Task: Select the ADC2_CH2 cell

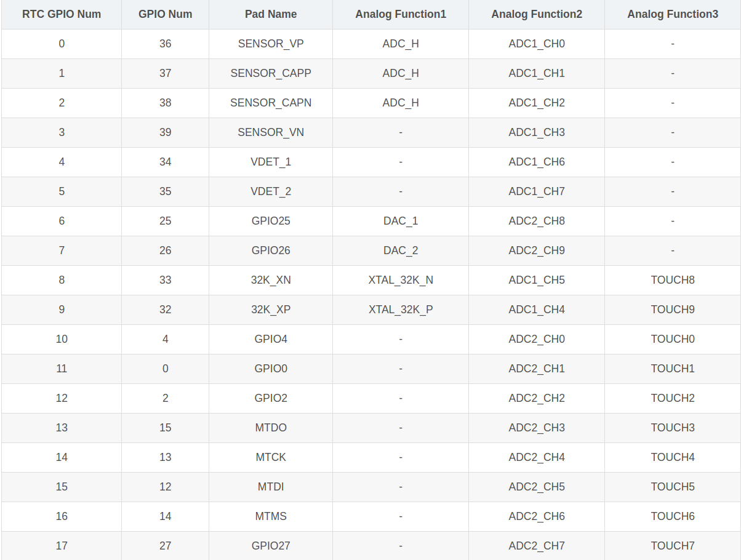Action: pyautogui.click(x=537, y=398)
